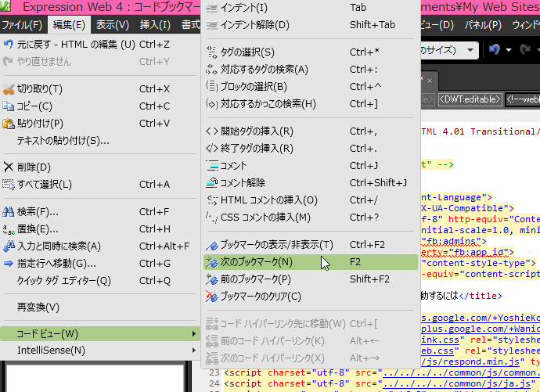The image size is (540, 392).
Task: Open the ファイル(F) menu
Action: click(x=22, y=25)
